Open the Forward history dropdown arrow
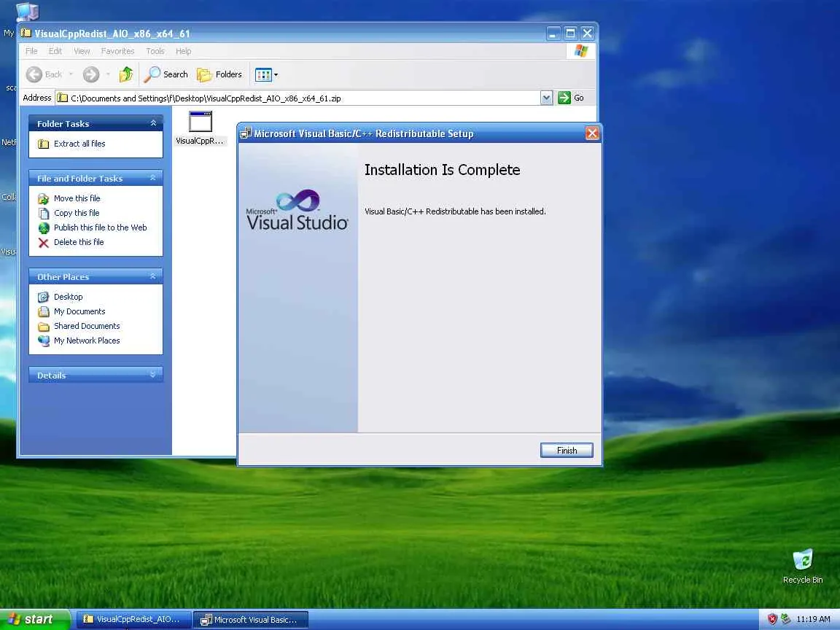The height and width of the screenshot is (630, 840). 108,74
